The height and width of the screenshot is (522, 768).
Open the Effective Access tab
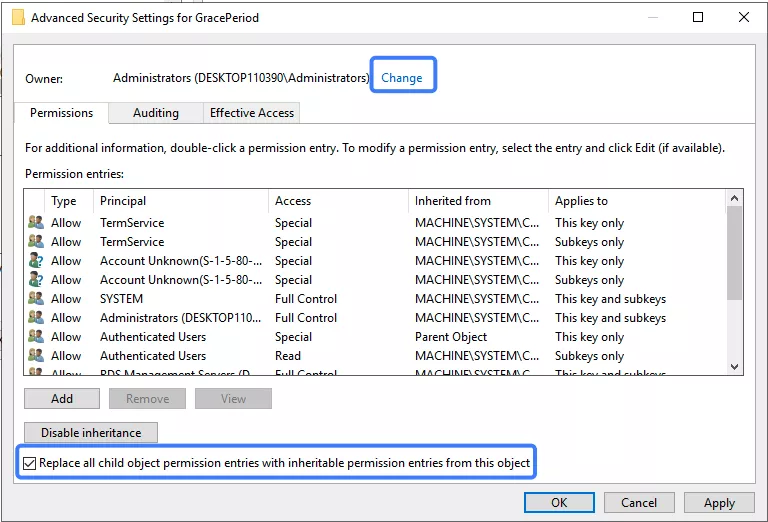pos(252,113)
